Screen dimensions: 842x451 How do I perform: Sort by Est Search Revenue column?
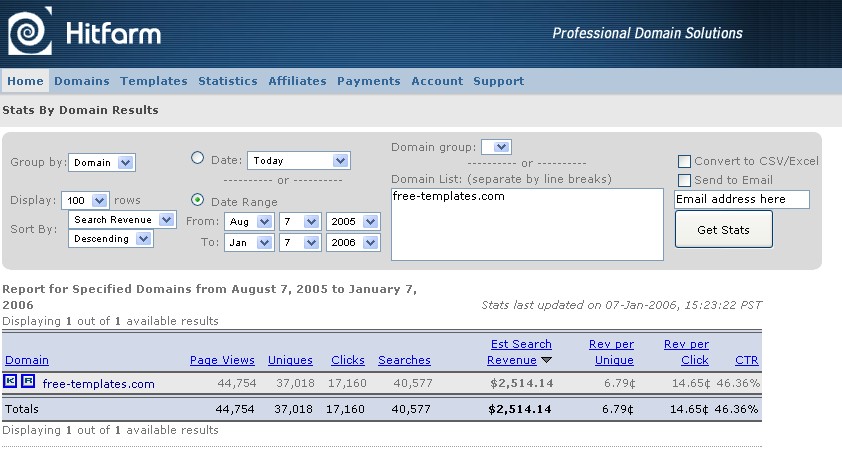519,352
